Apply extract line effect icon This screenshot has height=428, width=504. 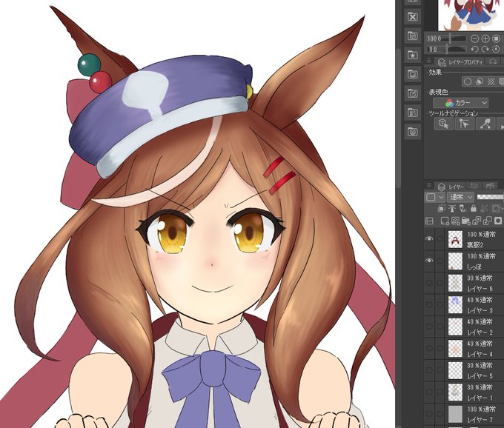click(480, 81)
